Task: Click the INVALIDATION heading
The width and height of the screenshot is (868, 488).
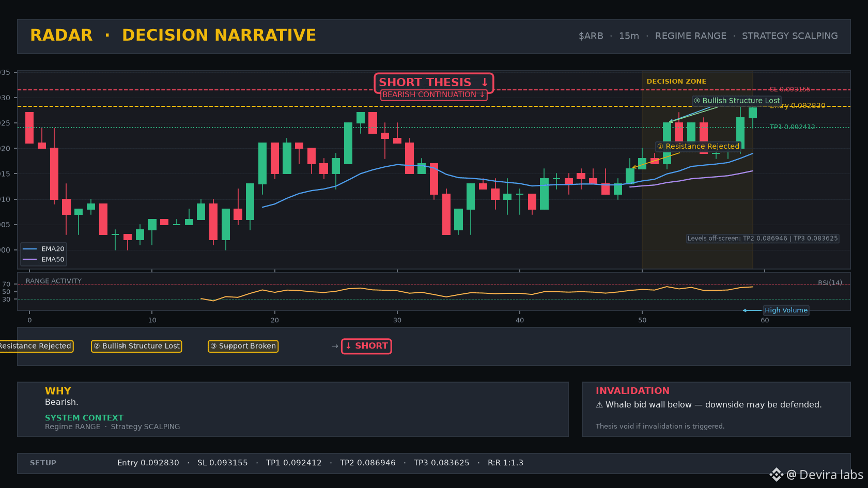Action: tap(632, 391)
